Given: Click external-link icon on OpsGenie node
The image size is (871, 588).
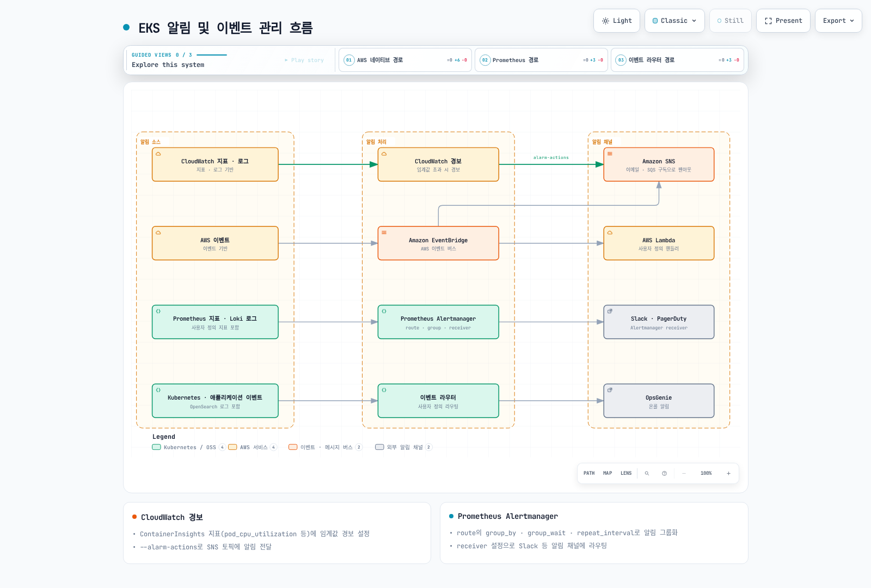Looking at the screenshot, I should pos(610,390).
